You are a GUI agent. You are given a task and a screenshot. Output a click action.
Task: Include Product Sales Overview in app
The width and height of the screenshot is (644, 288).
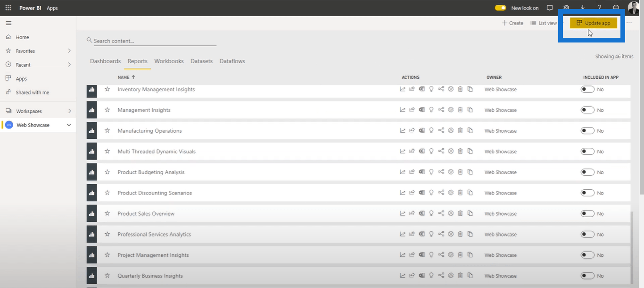587,214
